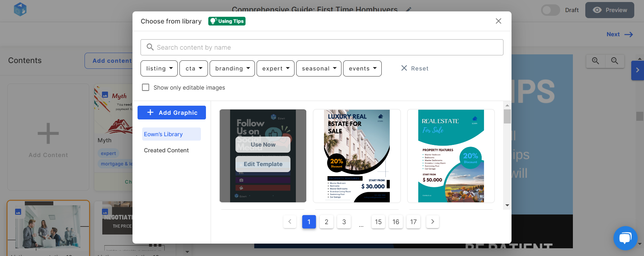The width and height of the screenshot is (644, 256).
Task: Click the library scrollbar up arrow
Action: coord(507,105)
